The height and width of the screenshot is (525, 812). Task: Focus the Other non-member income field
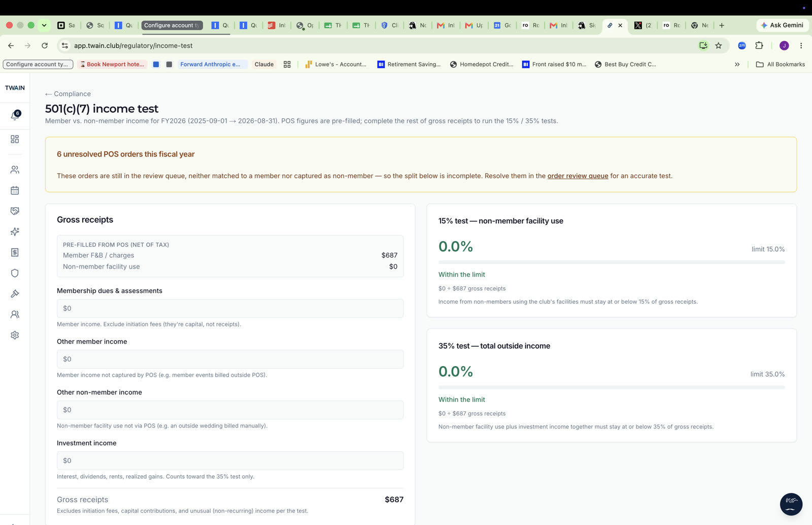coord(230,410)
